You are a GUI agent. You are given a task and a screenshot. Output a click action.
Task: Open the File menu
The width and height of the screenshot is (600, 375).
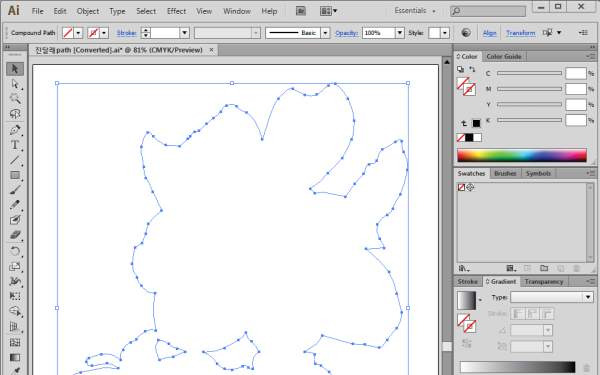(x=38, y=11)
